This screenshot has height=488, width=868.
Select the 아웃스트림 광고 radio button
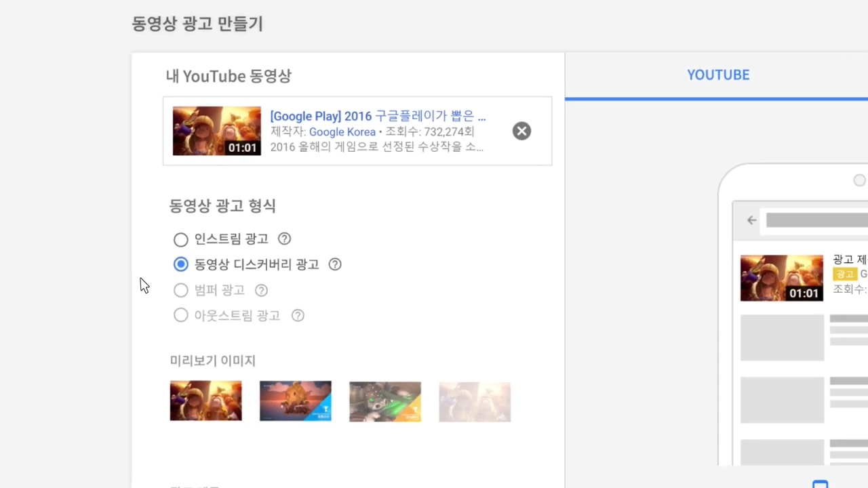click(180, 315)
